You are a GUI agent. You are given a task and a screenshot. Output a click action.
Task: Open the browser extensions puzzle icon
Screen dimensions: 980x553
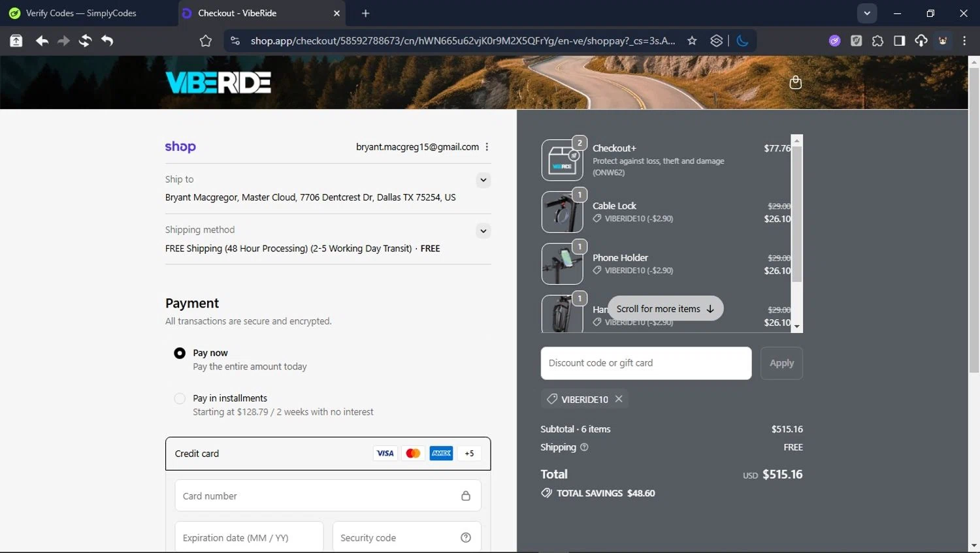877,40
